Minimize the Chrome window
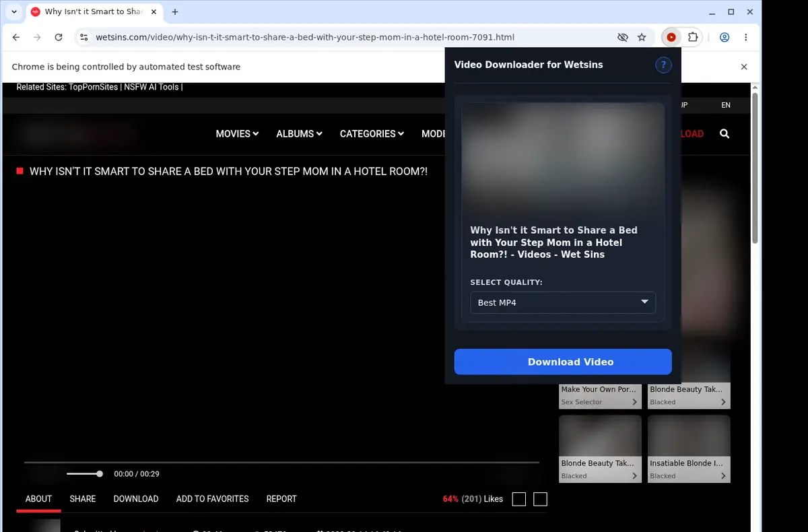808x532 pixels. coord(713,12)
